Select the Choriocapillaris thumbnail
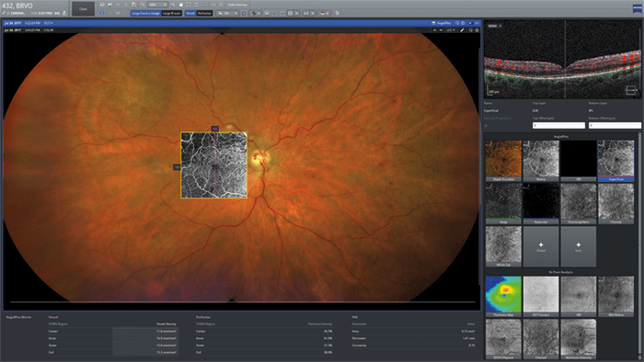Viewport: 644px width, 362px height. click(x=579, y=203)
